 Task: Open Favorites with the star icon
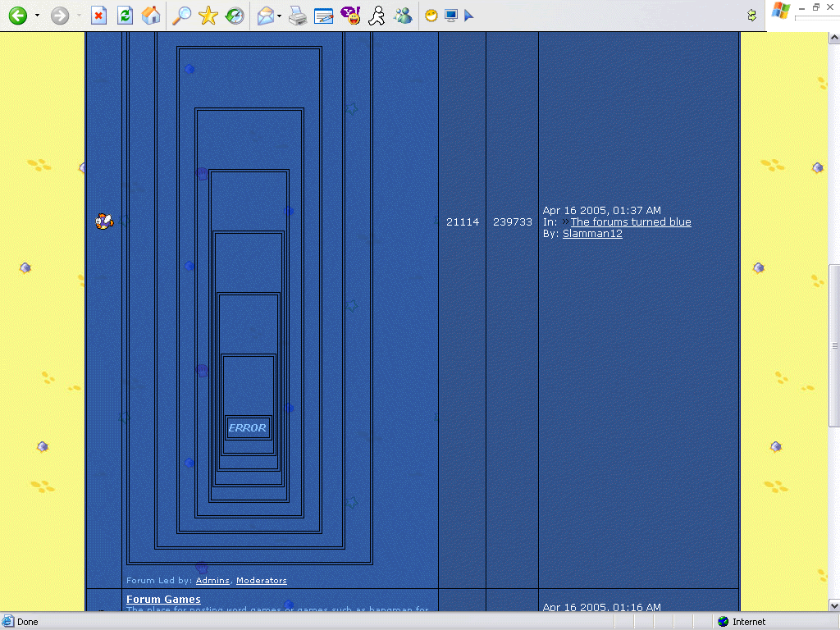(x=208, y=16)
